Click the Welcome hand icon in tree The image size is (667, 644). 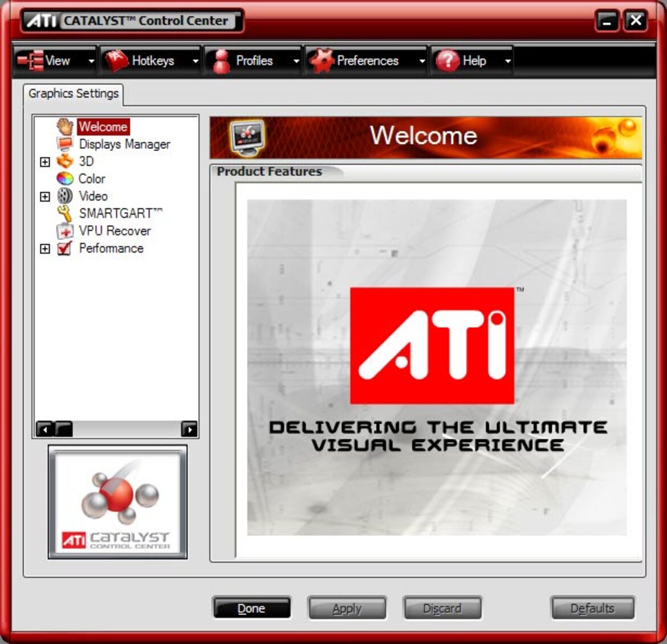pos(65,127)
